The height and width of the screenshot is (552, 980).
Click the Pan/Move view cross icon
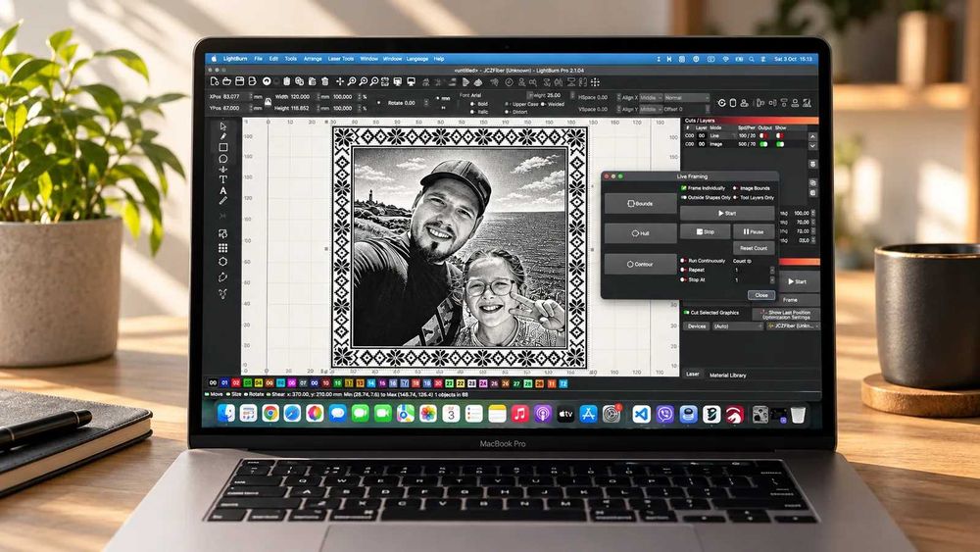[340, 82]
